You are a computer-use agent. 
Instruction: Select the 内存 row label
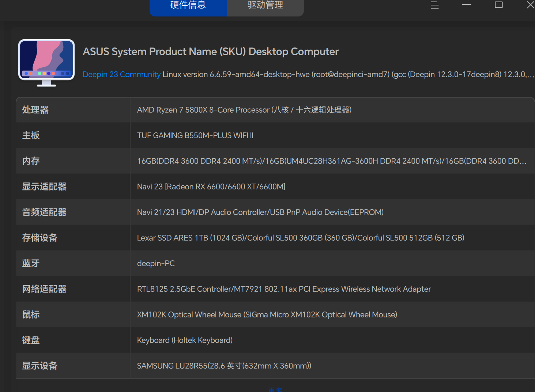point(31,161)
